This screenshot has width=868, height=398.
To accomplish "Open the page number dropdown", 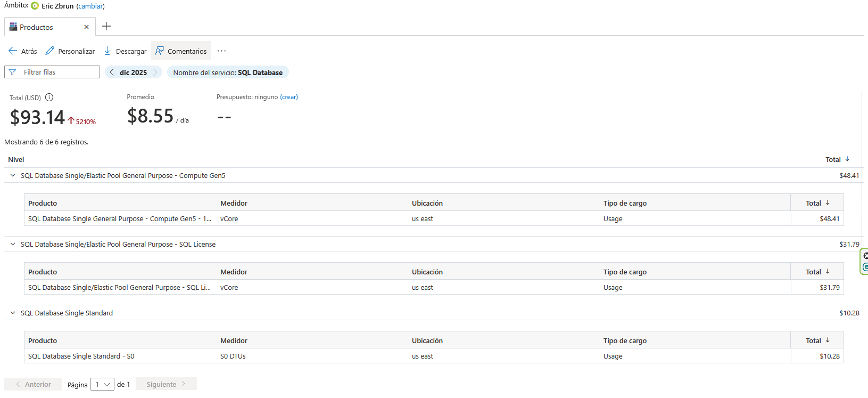I will 102,384.
